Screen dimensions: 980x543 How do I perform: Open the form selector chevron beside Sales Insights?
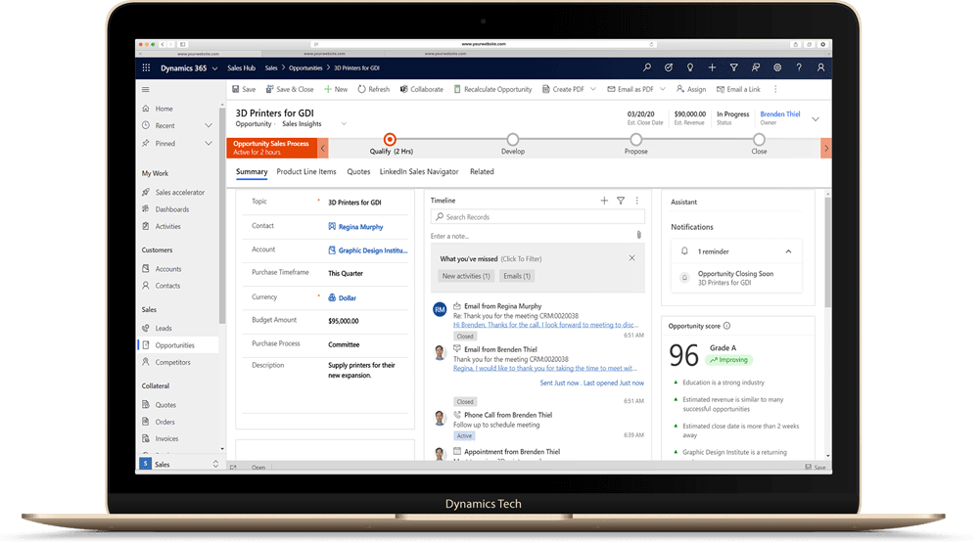344,123
